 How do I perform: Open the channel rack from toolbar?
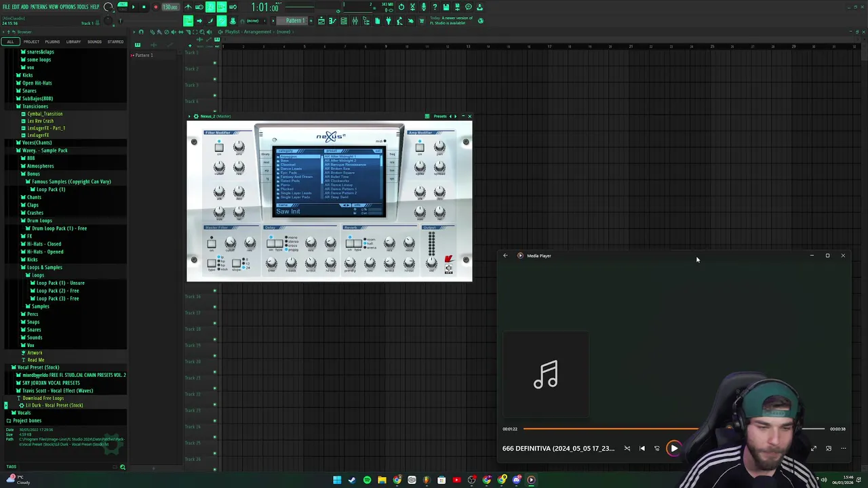pos(343,21)
